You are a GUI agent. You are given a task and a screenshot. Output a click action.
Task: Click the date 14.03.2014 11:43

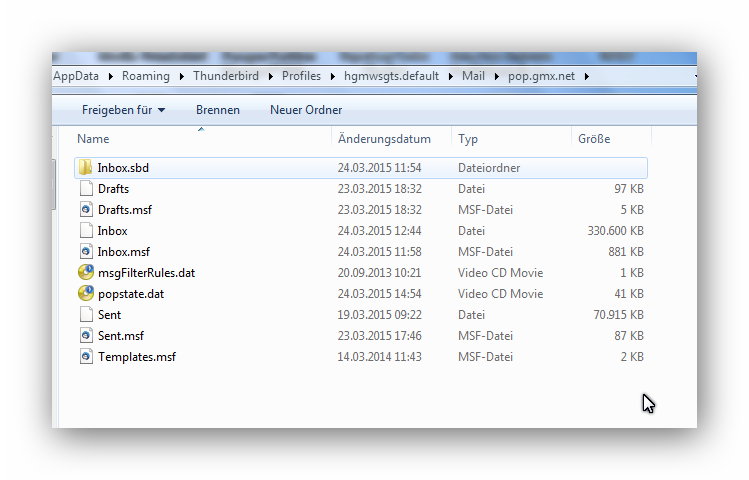[379, 357]
